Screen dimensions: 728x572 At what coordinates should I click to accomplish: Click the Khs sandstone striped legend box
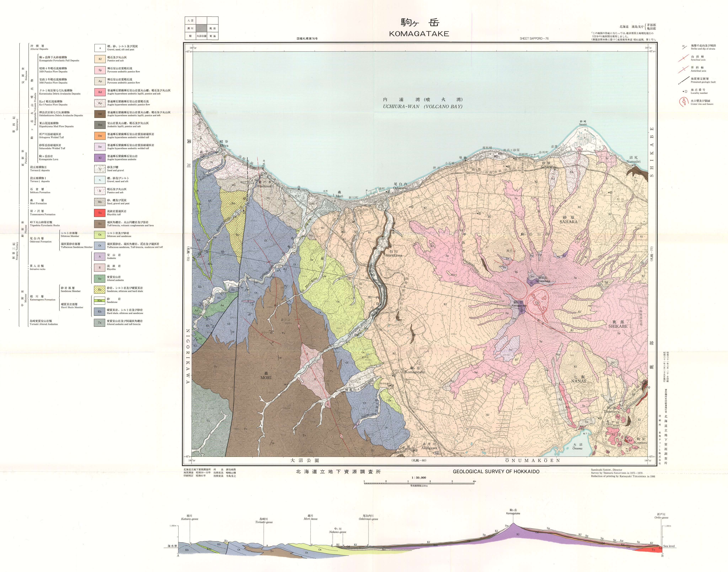click(100, 300)
